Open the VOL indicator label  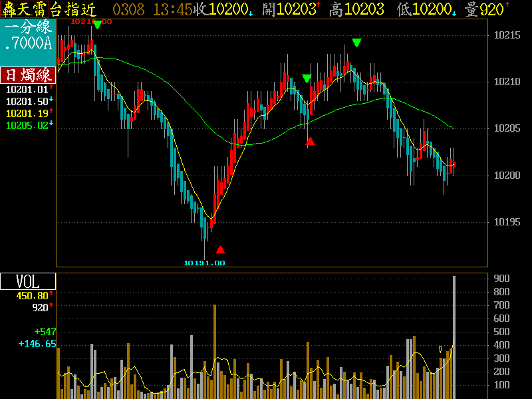[x=27, y=282]
